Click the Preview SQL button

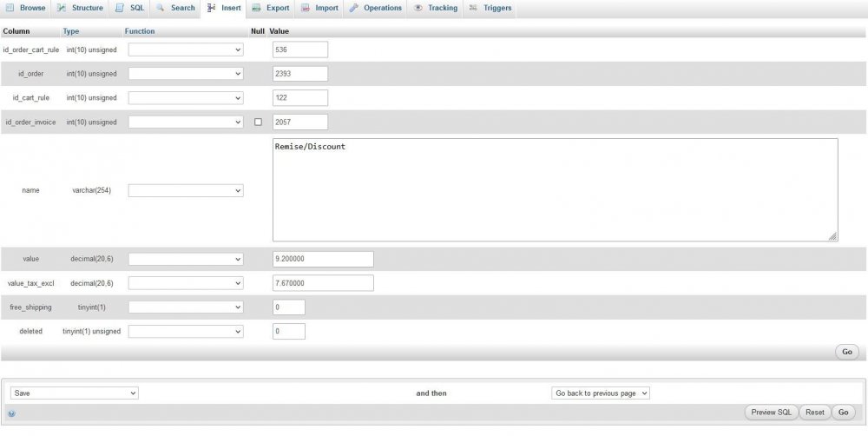771,413
